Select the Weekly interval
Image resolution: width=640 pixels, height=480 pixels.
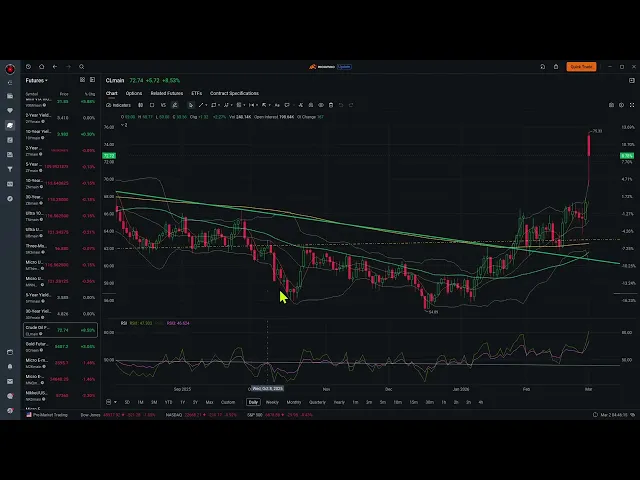point(272,402)
